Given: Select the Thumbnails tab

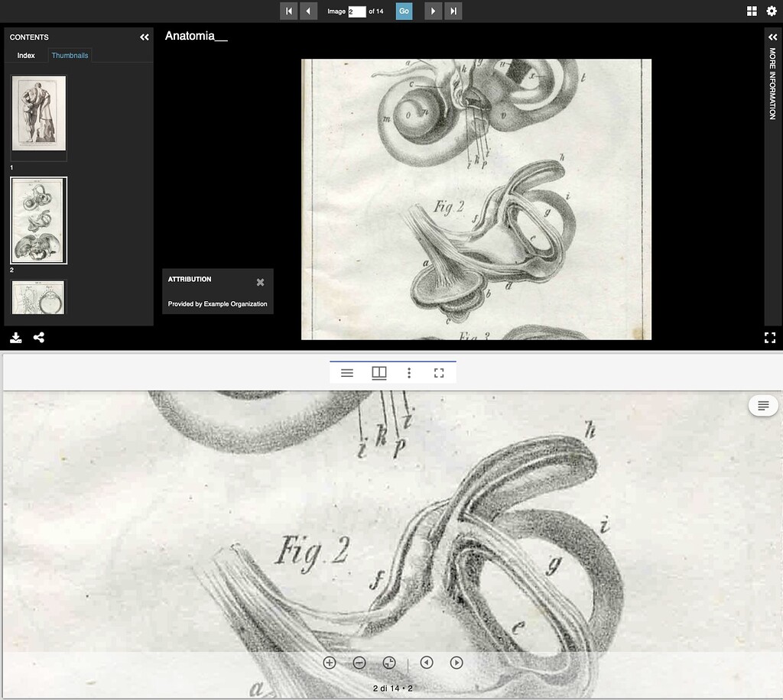Looking at the screenshot, I should (x=70, y=55).
